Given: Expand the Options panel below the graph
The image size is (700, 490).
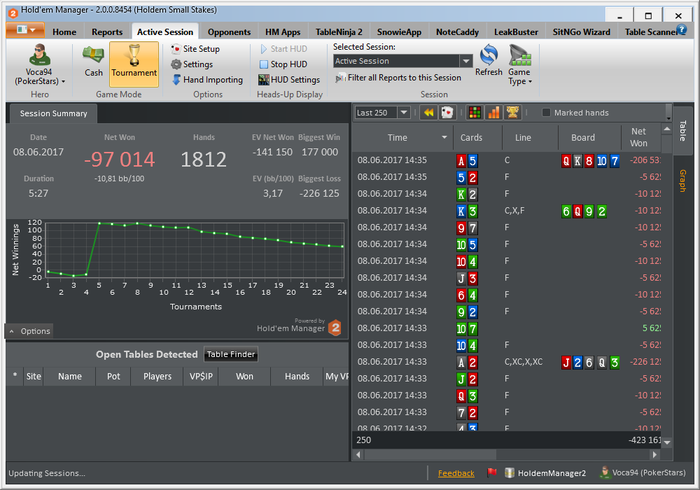Looking at the screenshot, I should click(29, 331).
